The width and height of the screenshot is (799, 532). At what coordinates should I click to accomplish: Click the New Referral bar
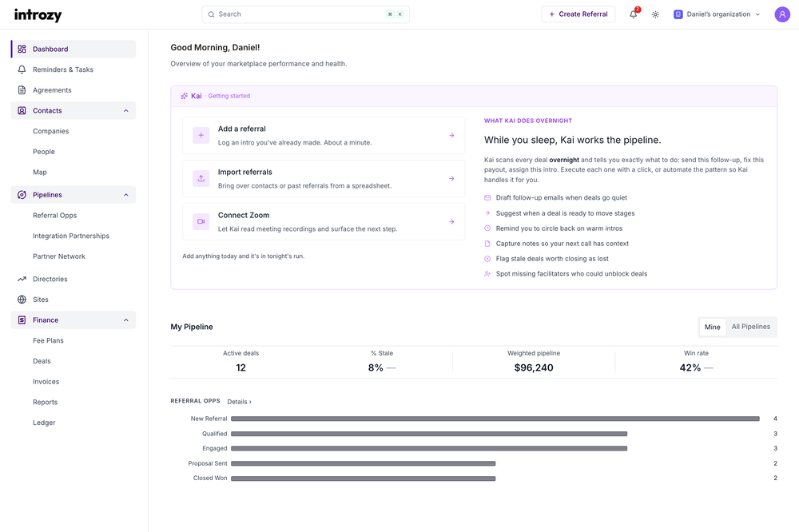click(x=495, y=419)
